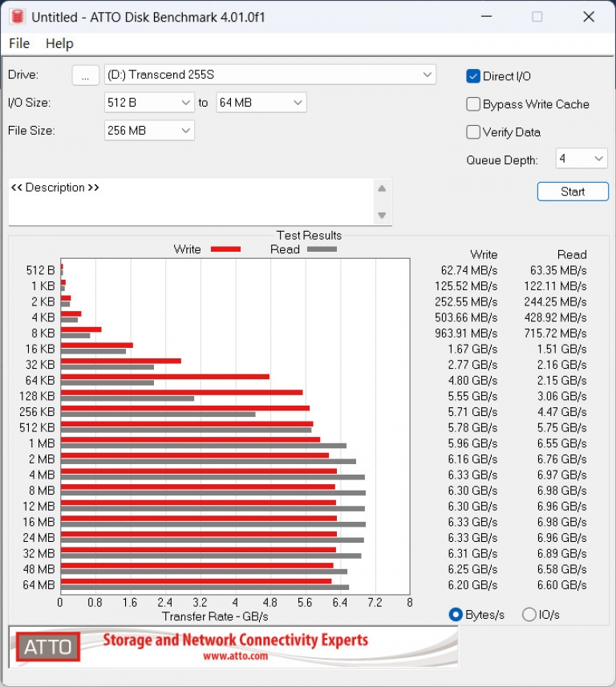The image size is (616, 687).
Task: Expand the File Size 256 MB dropdown
Action: click(x=149, y=131)
